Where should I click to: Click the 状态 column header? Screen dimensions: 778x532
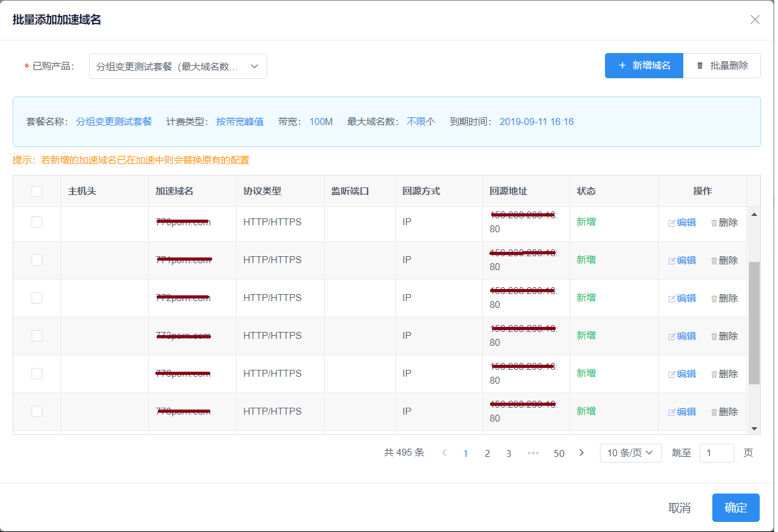coord(586,191)
